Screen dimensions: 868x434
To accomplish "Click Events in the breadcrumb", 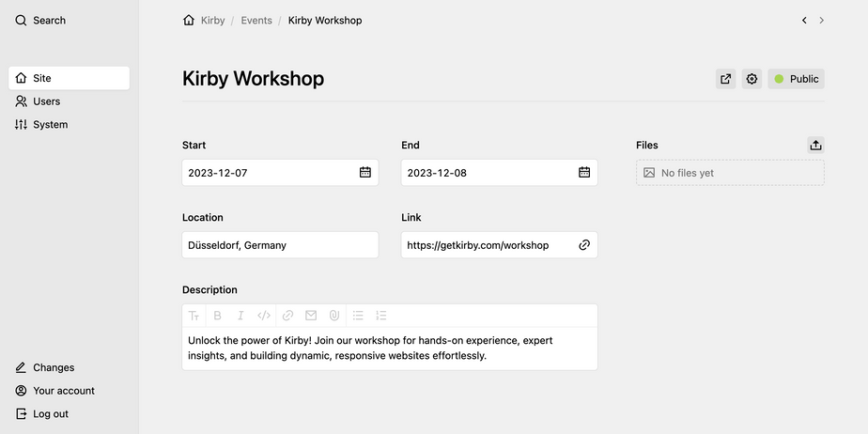I will point(256,20).
